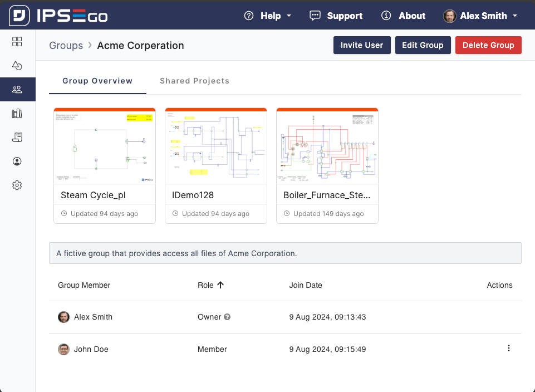This screenshot has width=535, height=392.
Task: Open the Groups section via the people icon
Action: pyautogui.click(x=17, y=89)
